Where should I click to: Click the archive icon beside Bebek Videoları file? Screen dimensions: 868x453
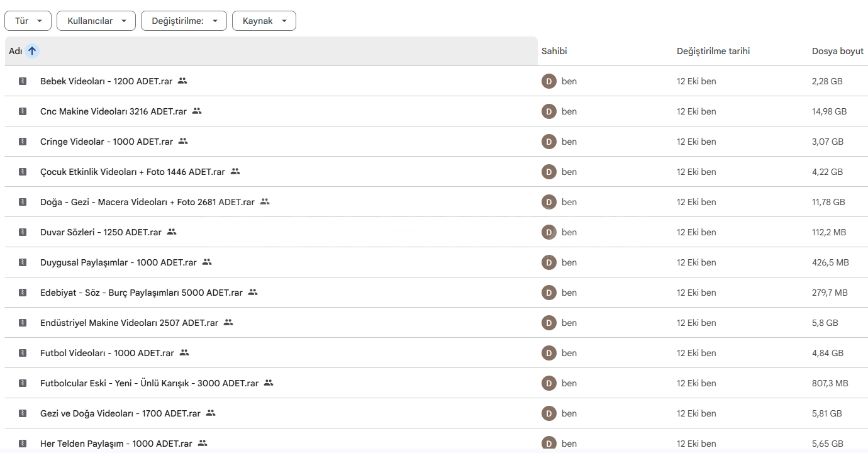23,81
